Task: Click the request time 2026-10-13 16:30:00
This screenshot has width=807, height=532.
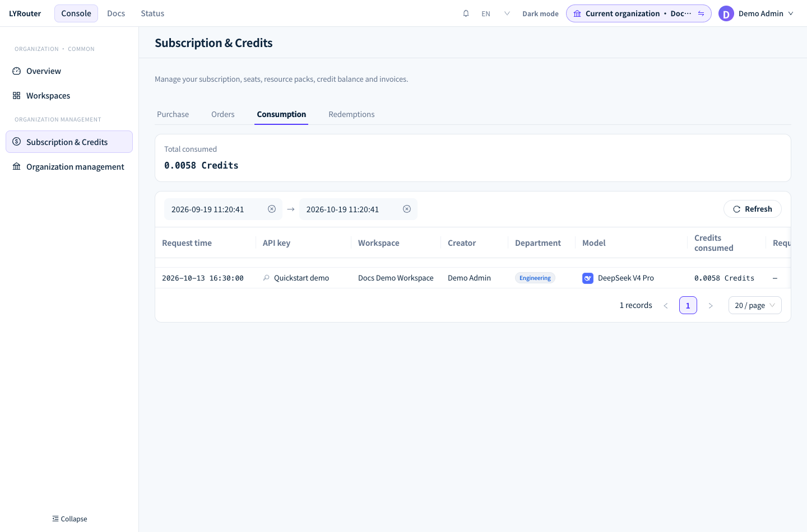Action: point(203,278)
